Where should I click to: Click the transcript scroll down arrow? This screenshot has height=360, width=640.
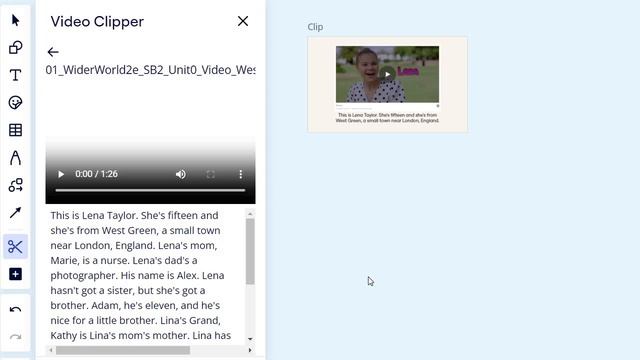pos(250,339)
